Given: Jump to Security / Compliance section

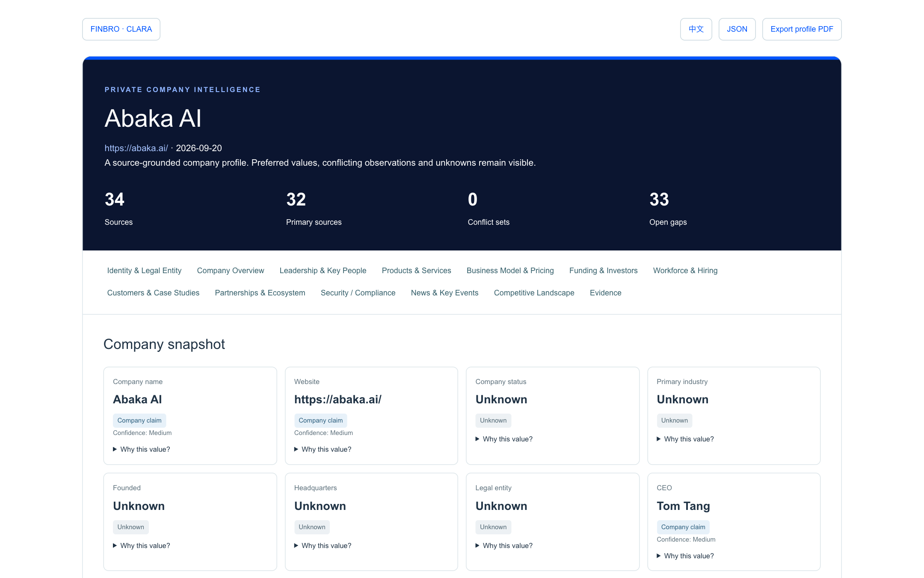Looking at the screenshot, I should 358,293.
